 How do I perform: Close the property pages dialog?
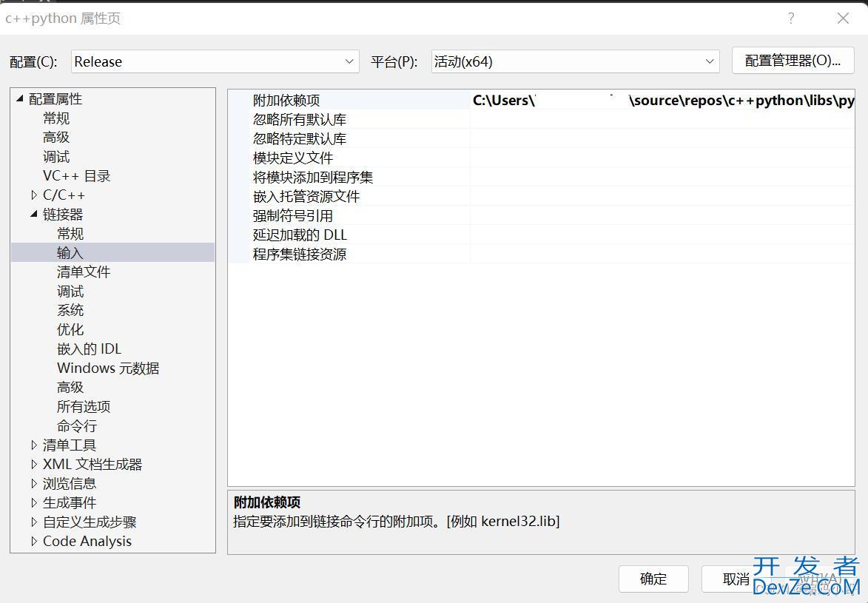[843, 18]
